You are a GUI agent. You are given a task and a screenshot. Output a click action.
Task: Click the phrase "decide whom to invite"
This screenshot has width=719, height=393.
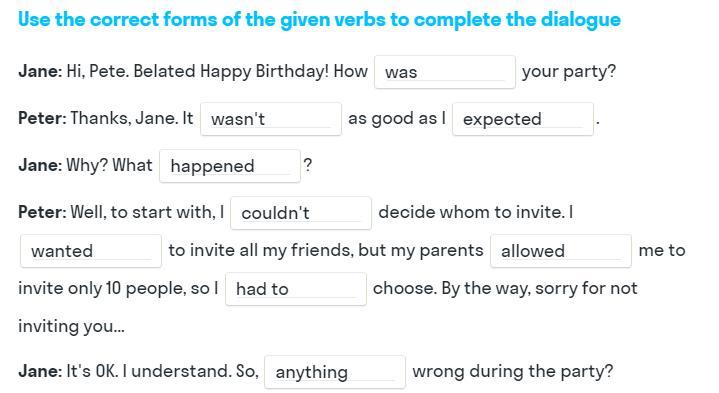pyautogui.click(x=470, y=212)
